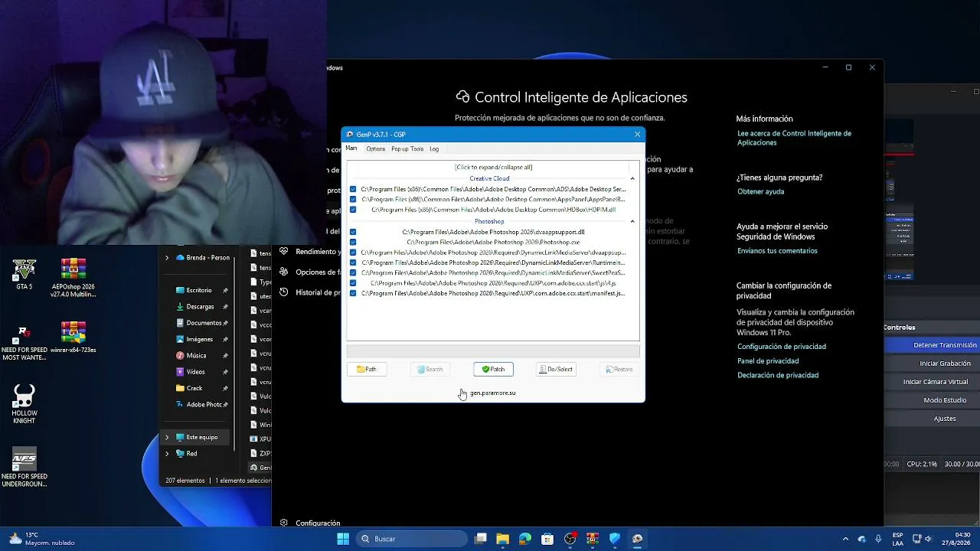Open the Hollow Knight desktop shortcut
This screenshot has width=980, height=551.
click(24, 404)
